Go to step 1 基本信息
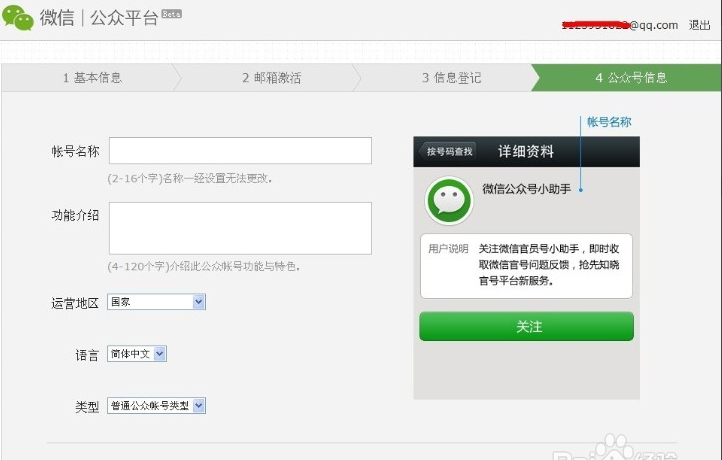The height and width of the screenshot is (460, 722). point(92,77)
